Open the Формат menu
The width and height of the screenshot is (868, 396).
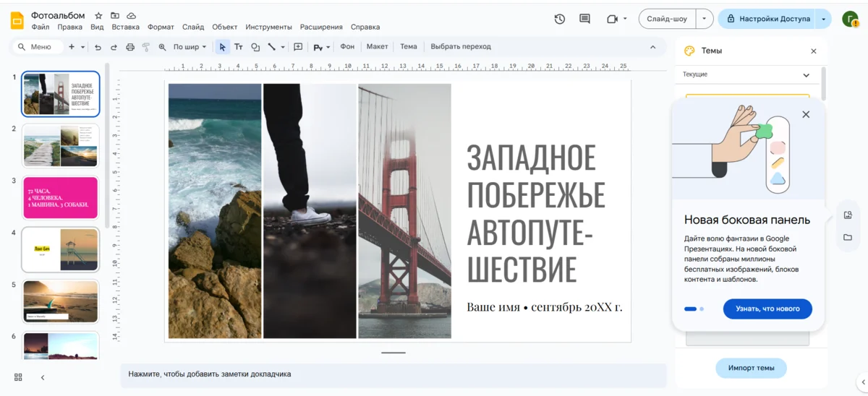161,27
